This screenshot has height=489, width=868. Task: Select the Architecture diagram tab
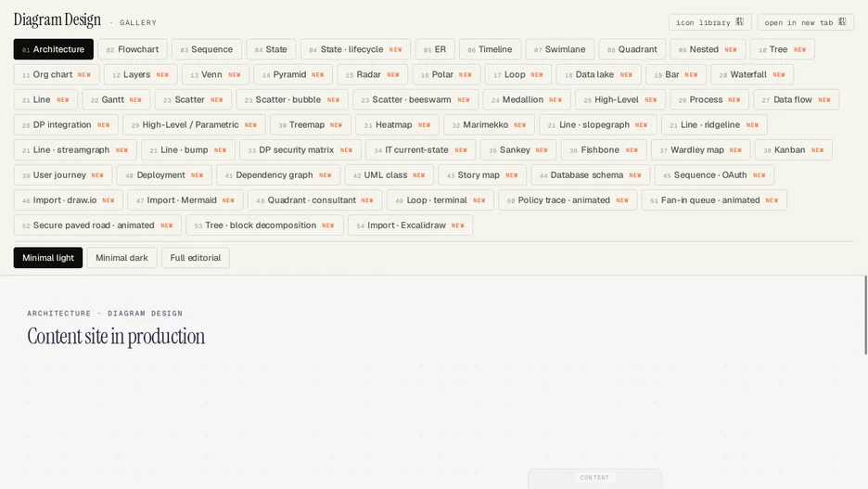point(53,49)
